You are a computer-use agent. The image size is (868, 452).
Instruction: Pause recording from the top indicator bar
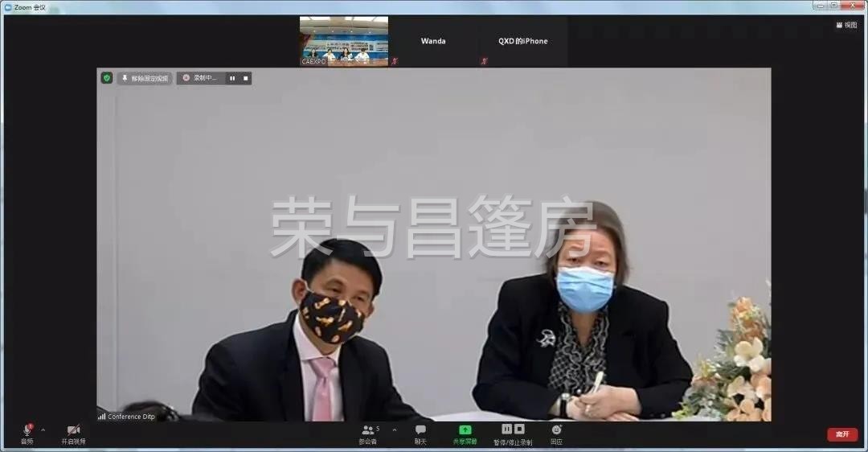pos(232,78)
